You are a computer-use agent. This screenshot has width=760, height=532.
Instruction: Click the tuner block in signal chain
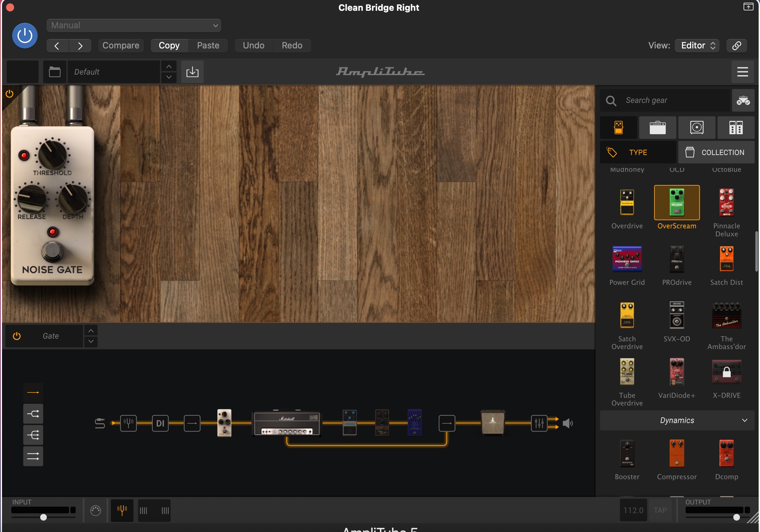point(128,423)
